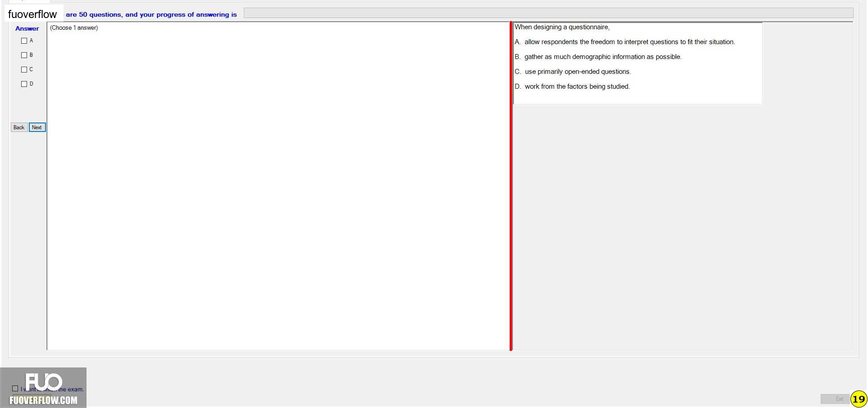Image resolution: width=868 pixels, height=408 pixels.
Task: Check answer option B checkbox
Action: [x=24, y=55]
